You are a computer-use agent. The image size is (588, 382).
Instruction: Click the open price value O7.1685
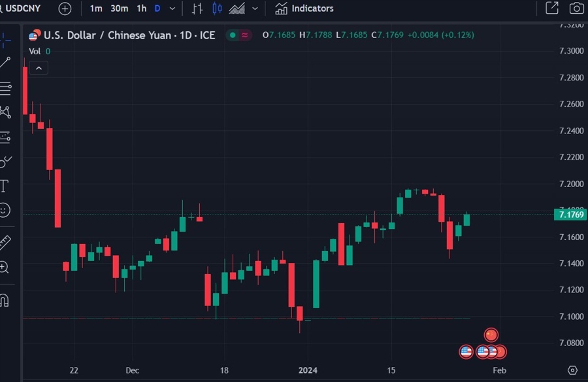[x=279, y=35]
